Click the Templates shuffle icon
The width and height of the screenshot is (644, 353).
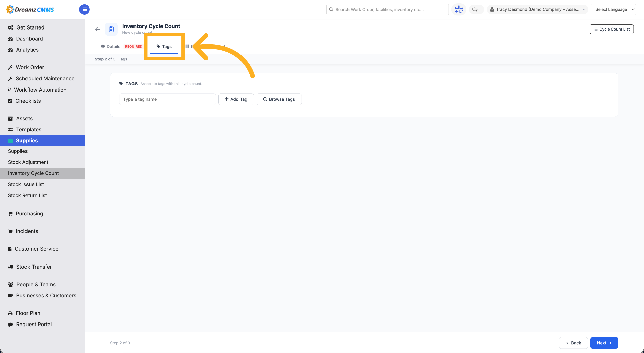[x=10, y=130]
